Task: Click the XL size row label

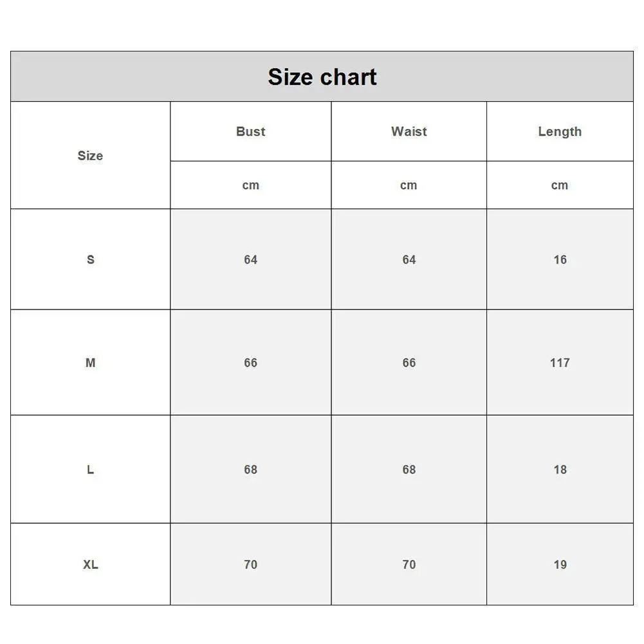Action: tap(90, 564)
